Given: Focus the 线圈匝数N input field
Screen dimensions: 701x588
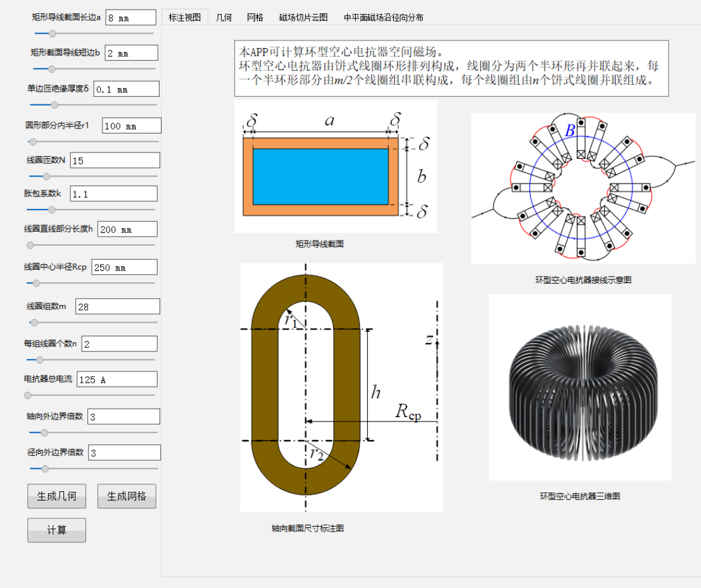Looking at the screenshot, I should coord(115,161).
